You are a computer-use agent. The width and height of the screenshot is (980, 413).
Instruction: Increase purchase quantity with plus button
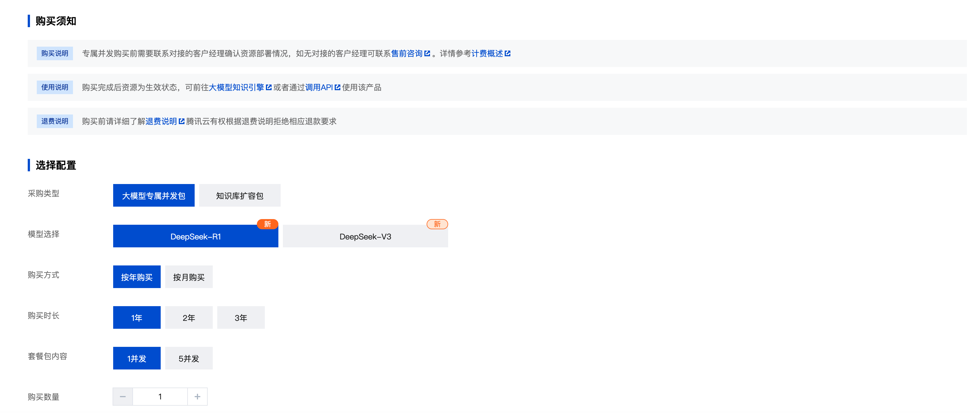pyautogui.click(x=197, y=397)
